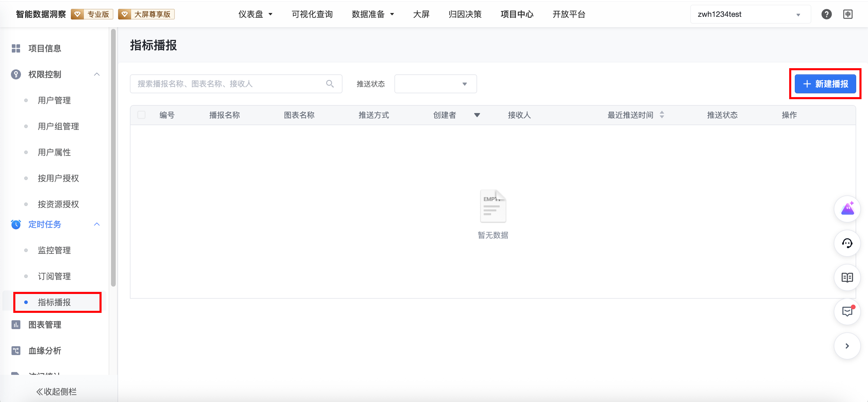868x402 pixels.
Task: Open the feedback message icon
Action: pyautogui.click(x=847, y=311)
